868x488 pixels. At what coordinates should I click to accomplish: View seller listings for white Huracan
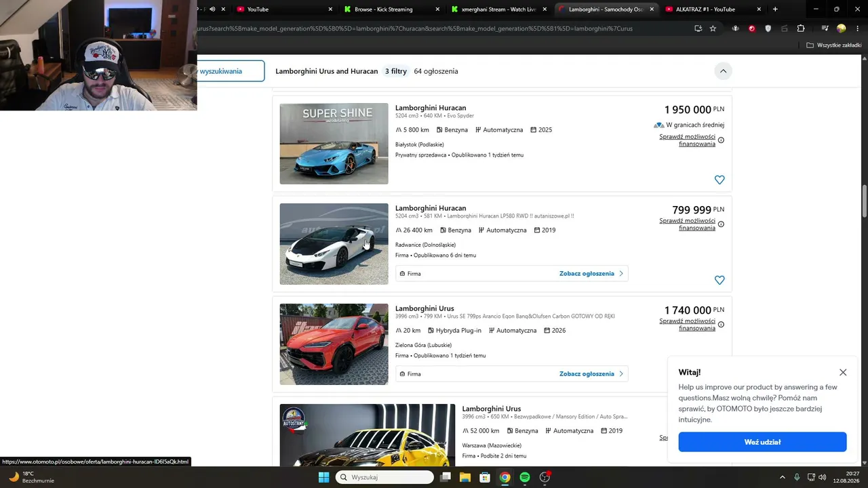click(591, 274)
